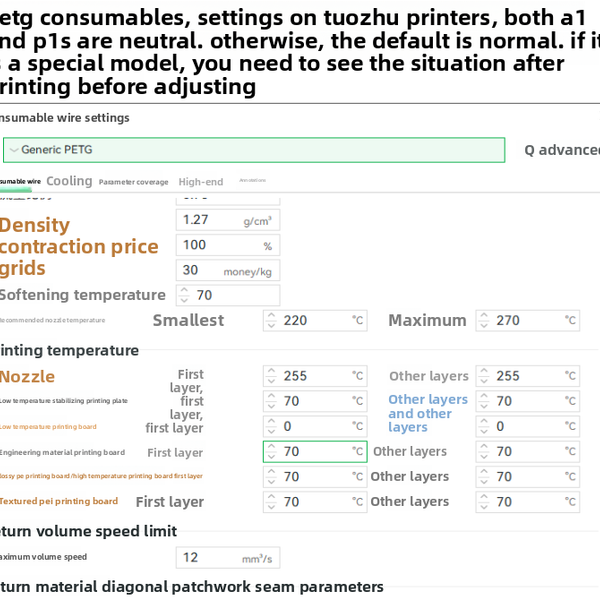Raise nozzle first layer temperature by arrow
The width and height of the screenshot is (600, 600).
pyautogui.click(x=271, y=372)
